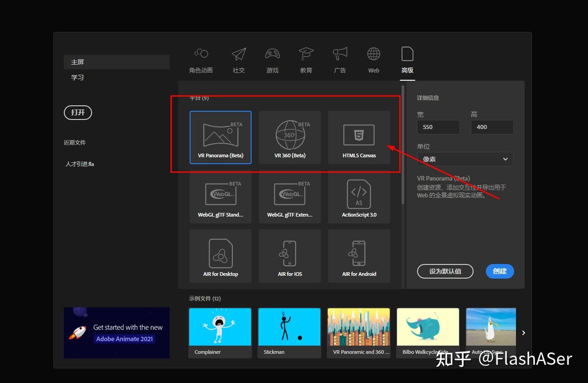Image resolution: width=588 pixels, height=383 pixels.
Task: Edit the 宽 width value field
Action: (x=438, y=127)
